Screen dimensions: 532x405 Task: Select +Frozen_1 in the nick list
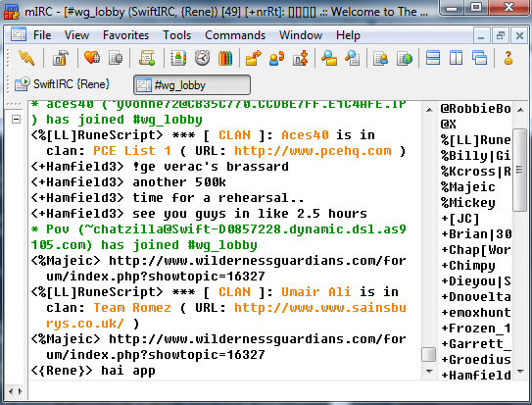[x=475, y=328]
